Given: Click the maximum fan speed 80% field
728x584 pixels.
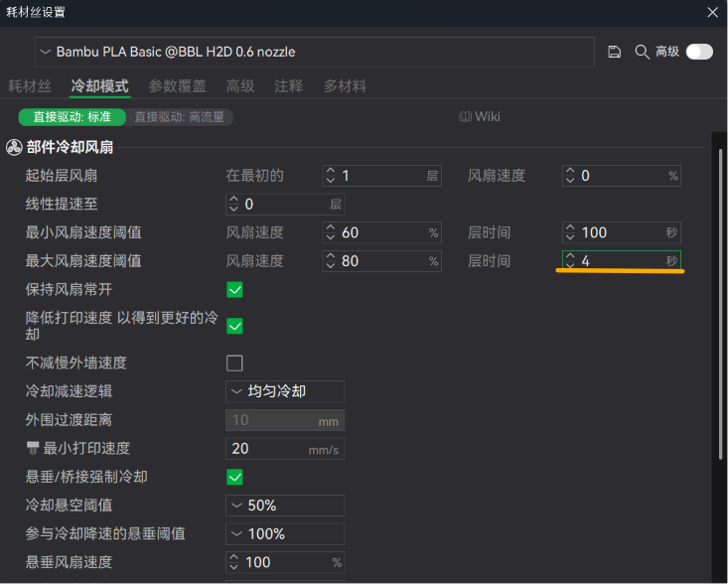Looking at the screenshot, I should pyautogui.click(x=382, y=261).
